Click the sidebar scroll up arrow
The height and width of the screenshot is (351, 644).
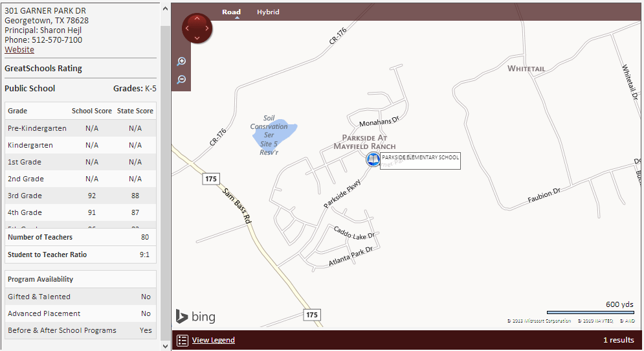pyautogui.click(x=165, y=8)
